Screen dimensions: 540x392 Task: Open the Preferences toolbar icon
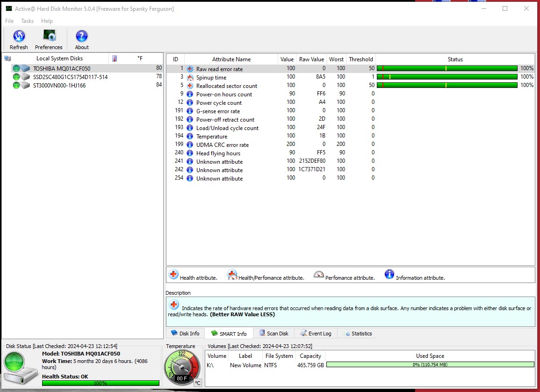point(49,36)
